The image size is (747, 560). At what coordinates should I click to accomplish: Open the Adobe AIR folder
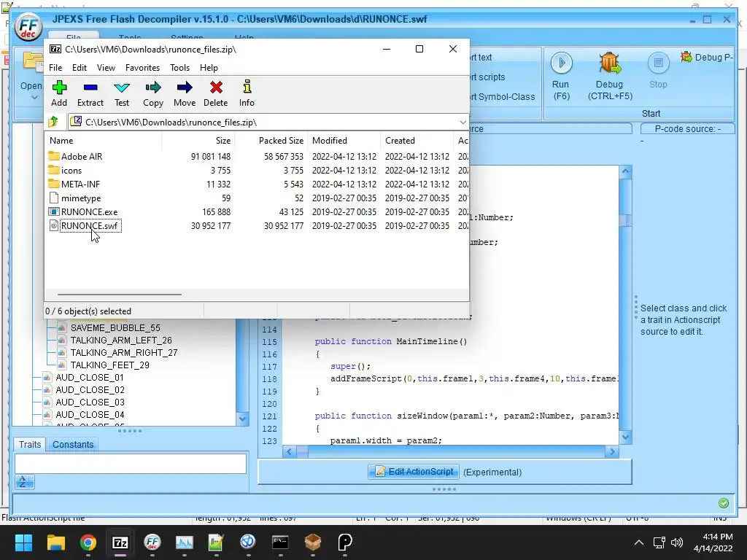(x=82, y=156)
